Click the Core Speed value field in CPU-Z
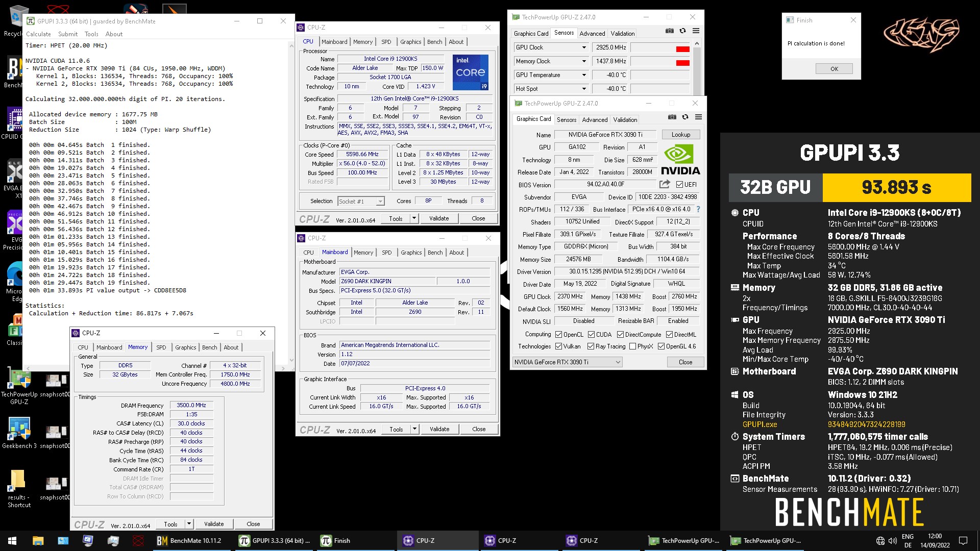Image resolution: width=980 pixels, height=551 pixels. pyautogui.click(x=362, y=155)
